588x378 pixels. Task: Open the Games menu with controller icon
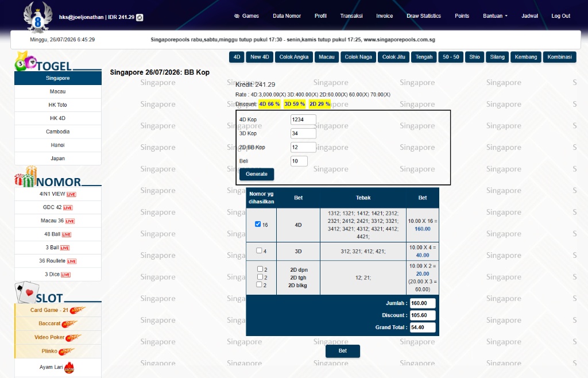coord(246,16)
